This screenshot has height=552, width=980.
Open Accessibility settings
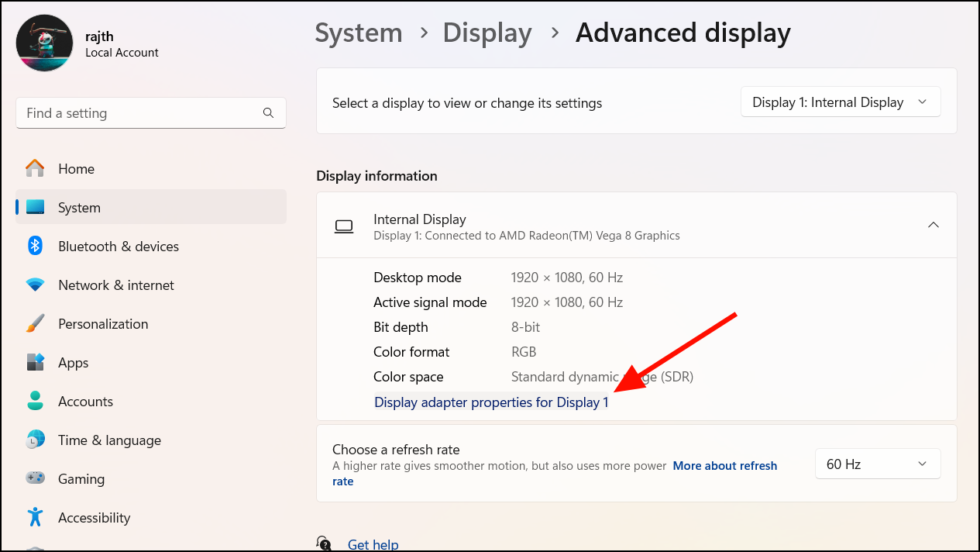point(94,517)
